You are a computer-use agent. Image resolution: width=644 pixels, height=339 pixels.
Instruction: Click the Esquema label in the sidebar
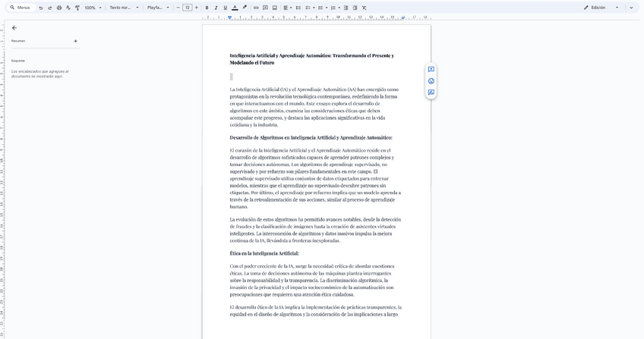(x=18, y=61)
